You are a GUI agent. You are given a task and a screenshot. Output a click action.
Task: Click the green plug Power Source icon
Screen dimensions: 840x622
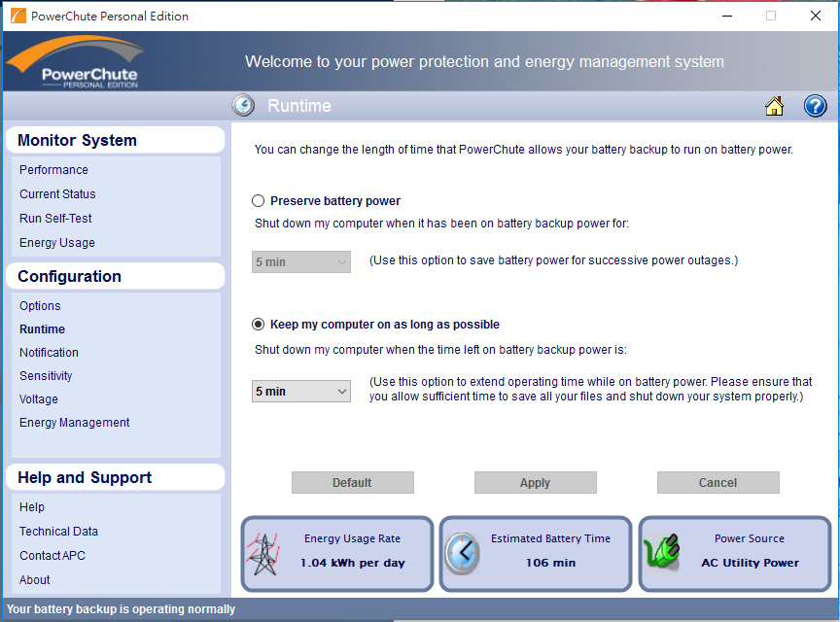pos(661,551)
